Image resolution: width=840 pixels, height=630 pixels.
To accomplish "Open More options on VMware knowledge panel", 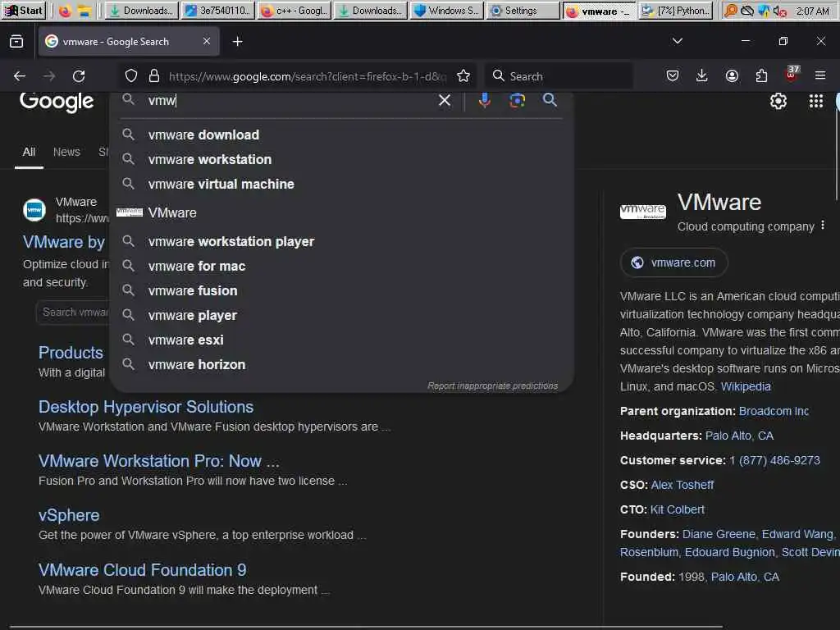I will click(823, 226).
